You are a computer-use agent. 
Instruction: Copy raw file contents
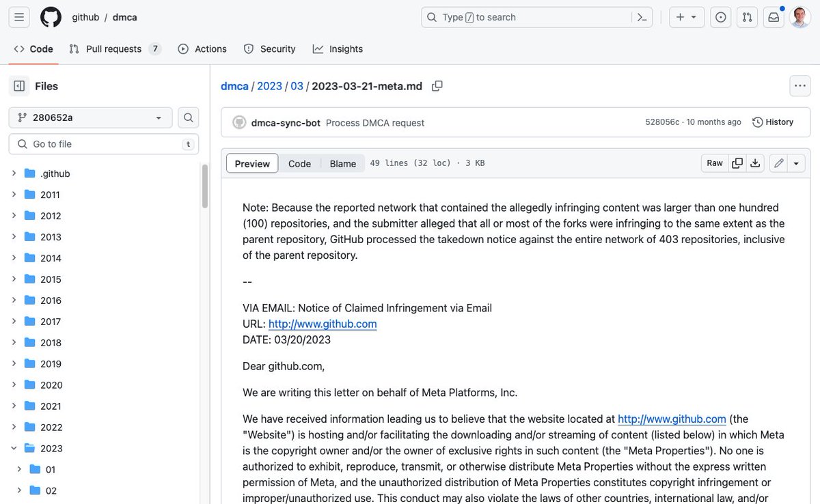[737, 163]
